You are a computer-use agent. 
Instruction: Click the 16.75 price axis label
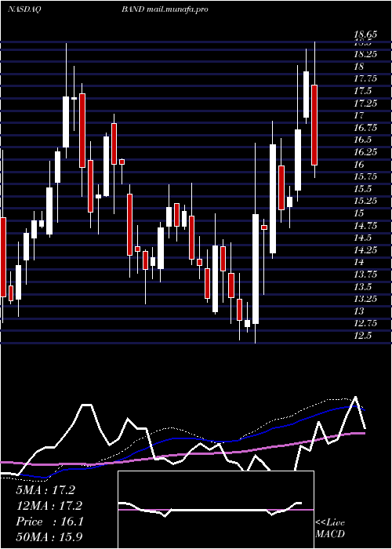[x=365, y=128]
